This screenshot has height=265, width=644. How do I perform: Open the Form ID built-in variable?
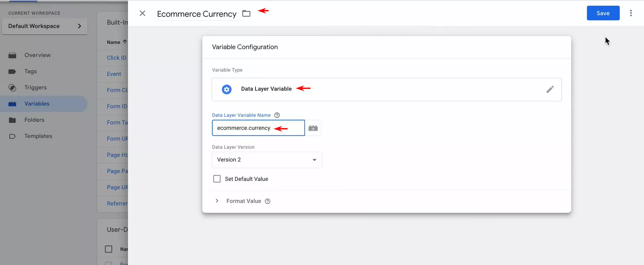point(117,106)
